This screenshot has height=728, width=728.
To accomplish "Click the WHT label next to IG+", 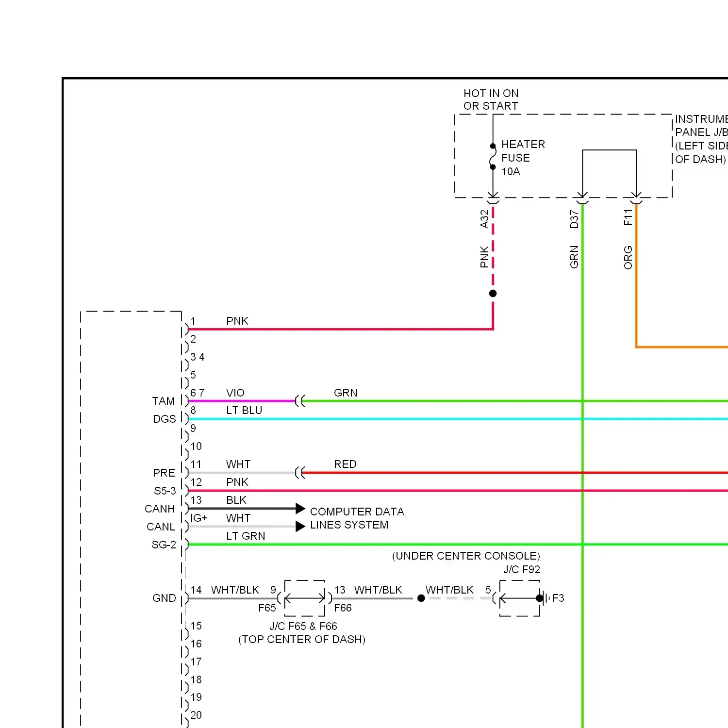I will click(x=238, y=518).
